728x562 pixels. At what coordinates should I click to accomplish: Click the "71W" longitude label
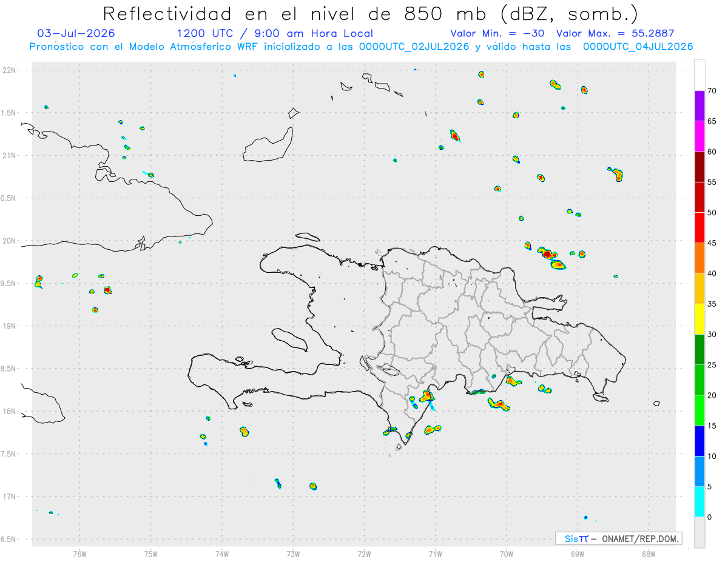click(435, 554)
